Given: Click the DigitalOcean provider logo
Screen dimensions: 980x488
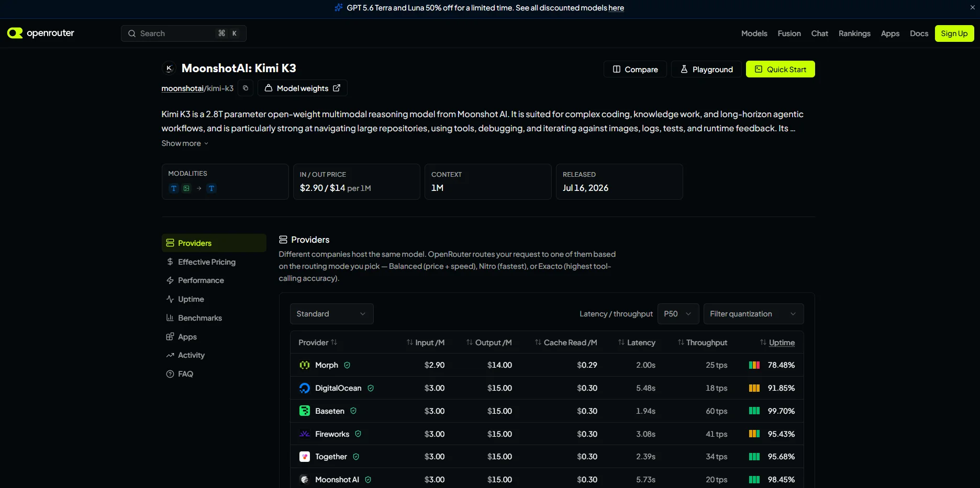Looking at the screenshot, I should tap(305, 388).
